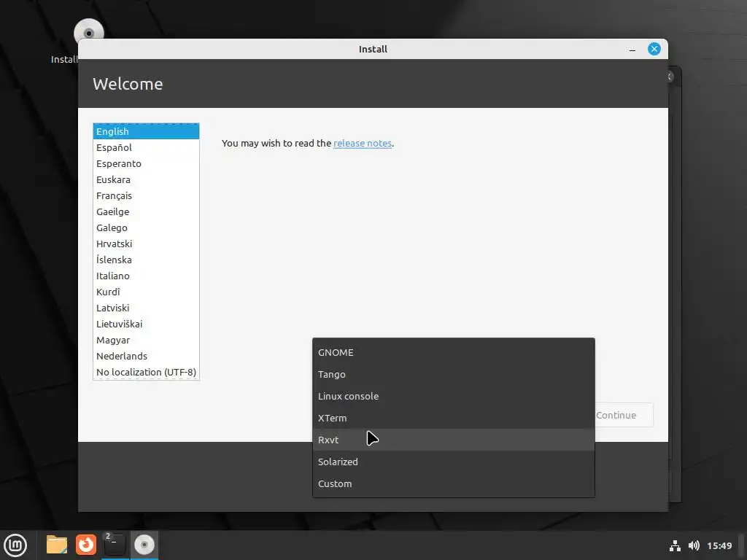
Task: Choose Rxvt from the palette list
Action: click(x=454, y=440)
